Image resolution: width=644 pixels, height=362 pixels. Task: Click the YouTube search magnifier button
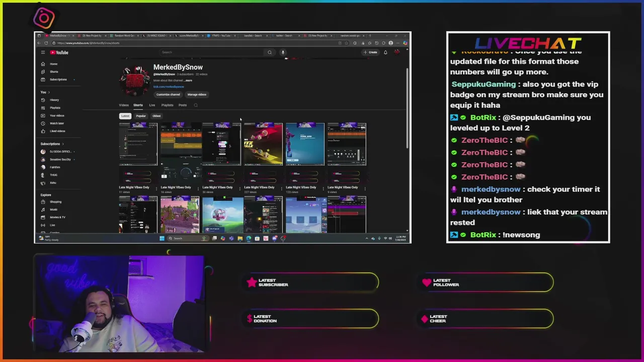coord(270,52)
